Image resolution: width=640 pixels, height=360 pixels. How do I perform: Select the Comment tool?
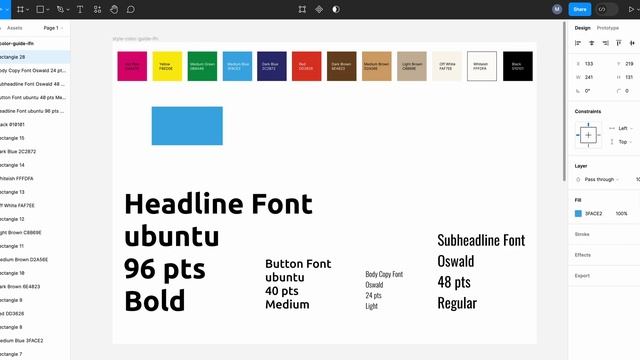(x=131, y=9)
